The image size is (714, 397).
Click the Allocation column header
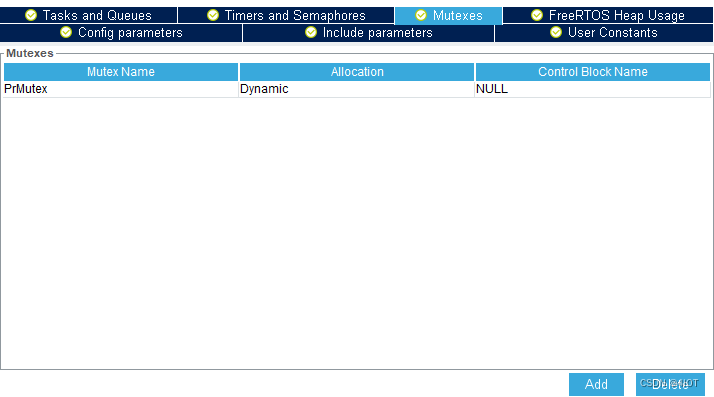pos(357,72)
